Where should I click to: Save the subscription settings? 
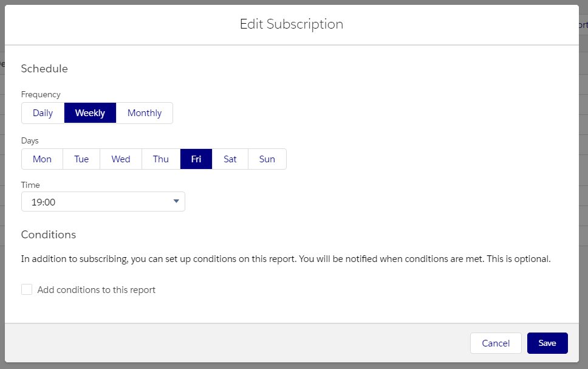pos(547,343)
